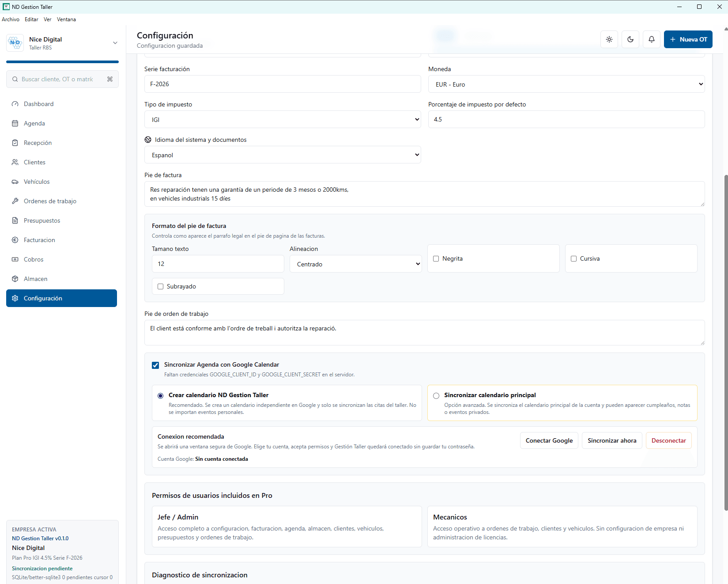728x584 pixels.
Task: Click 'Plan Pro IGI 4.5% Serie F-2026' text
Action: (x=47, y=558)
